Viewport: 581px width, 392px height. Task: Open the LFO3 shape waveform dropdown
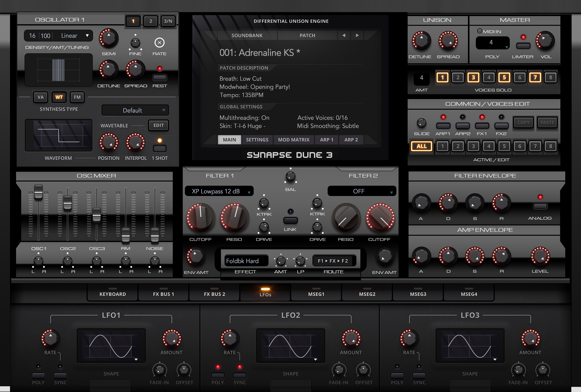click(x=470, y=346)
